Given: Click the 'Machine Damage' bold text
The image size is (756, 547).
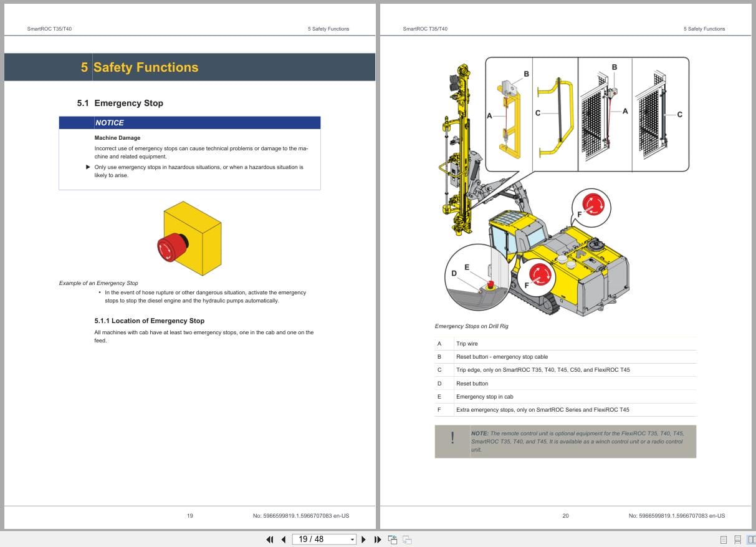Looking at the screenshot, I should click(117, 138).
